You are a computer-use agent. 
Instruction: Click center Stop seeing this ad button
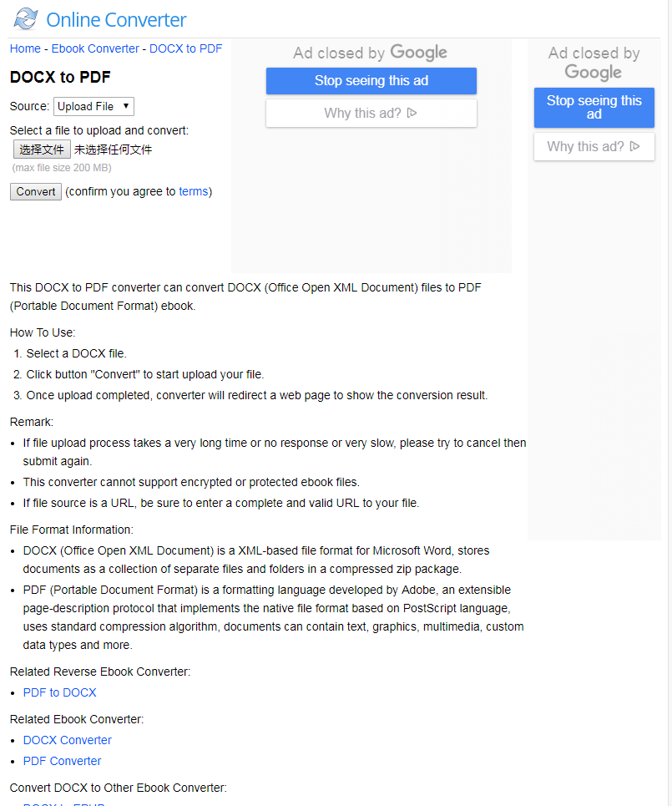pos(371,81)
